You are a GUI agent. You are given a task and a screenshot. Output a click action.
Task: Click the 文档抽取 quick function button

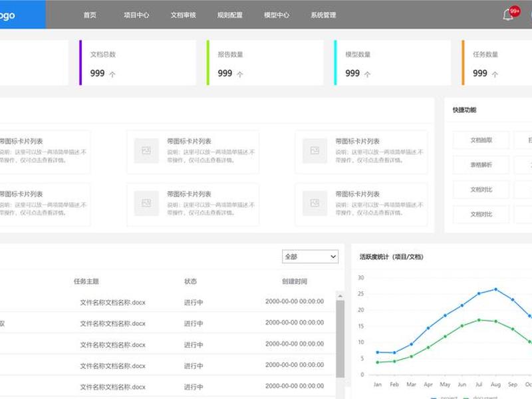pyautogui.click(x=481, y=140)
